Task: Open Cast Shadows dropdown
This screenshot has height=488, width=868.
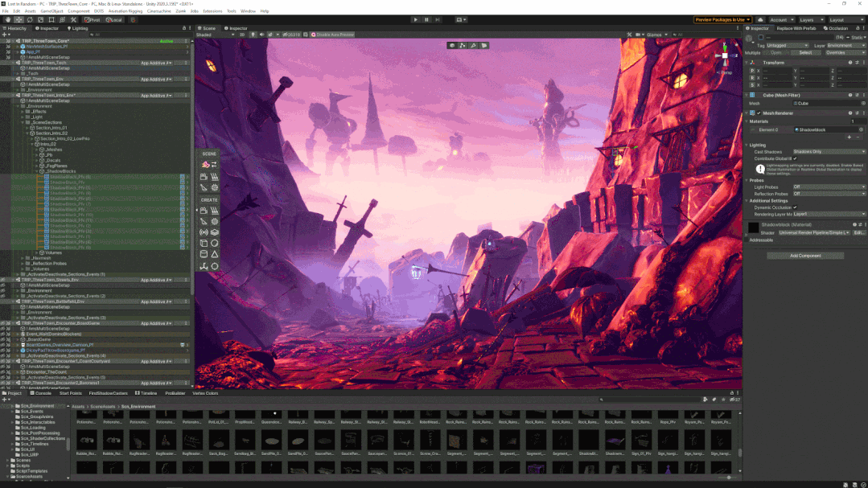Action: tap(829, 152)
